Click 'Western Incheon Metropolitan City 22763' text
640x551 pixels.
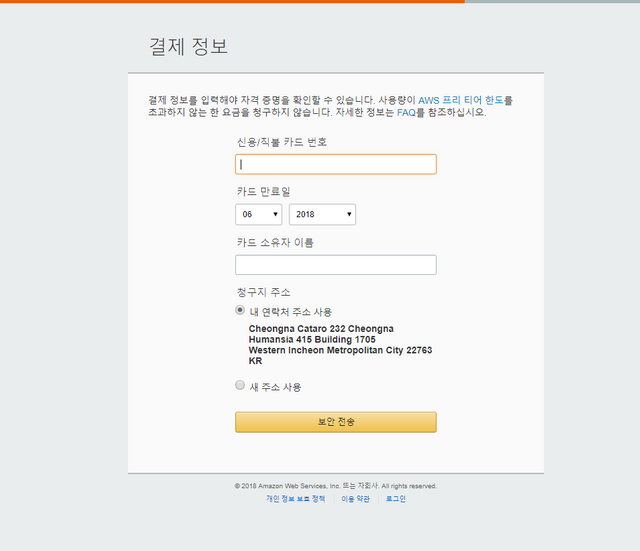[340, 350]
